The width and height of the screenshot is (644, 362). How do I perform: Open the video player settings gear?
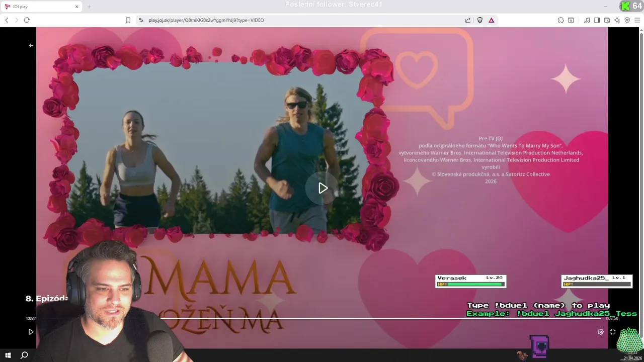pos(600,332)
